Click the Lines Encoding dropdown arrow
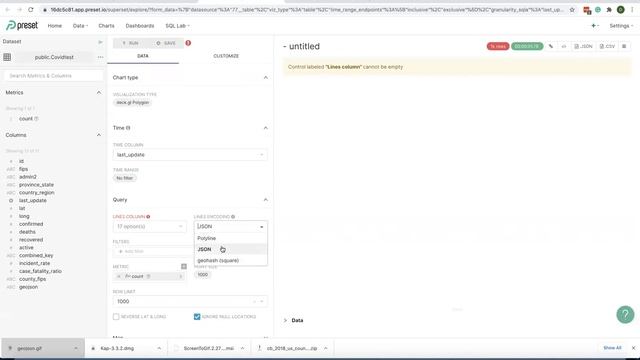 tap(262, 227)
